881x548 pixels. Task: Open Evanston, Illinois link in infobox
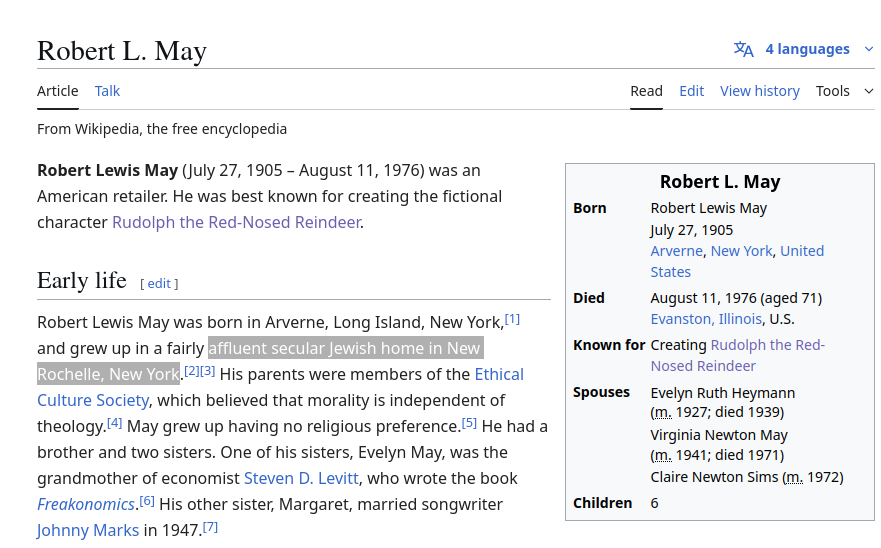click(706, 319)
